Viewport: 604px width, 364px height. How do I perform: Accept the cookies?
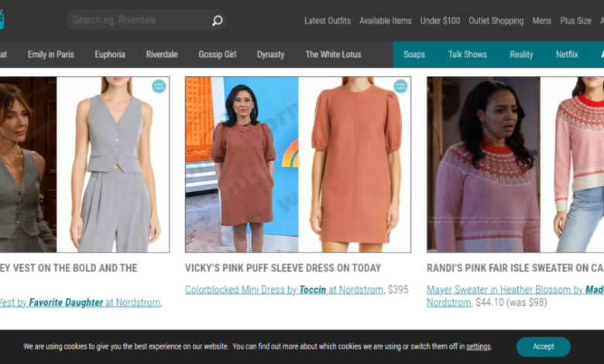(x=543, y=347)
